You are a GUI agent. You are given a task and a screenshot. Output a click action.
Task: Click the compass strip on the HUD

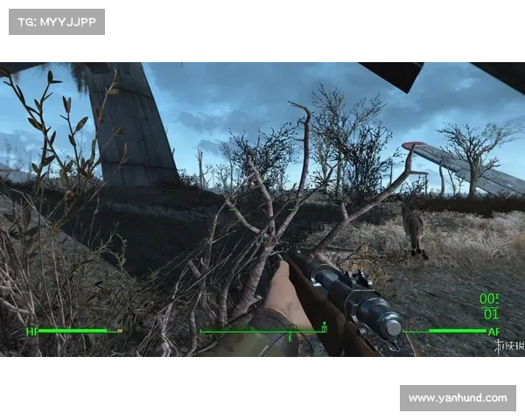pos(263,332)
